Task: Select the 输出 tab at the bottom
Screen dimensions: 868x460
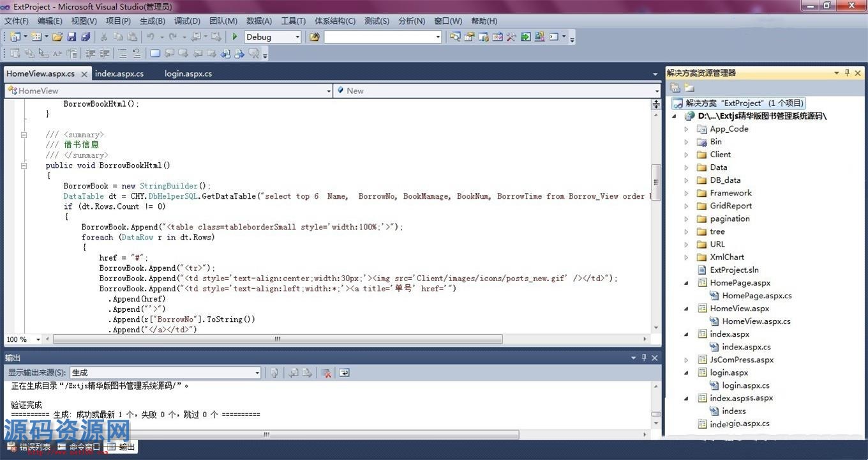Action: pyautogui.click(x=121, y=447)
